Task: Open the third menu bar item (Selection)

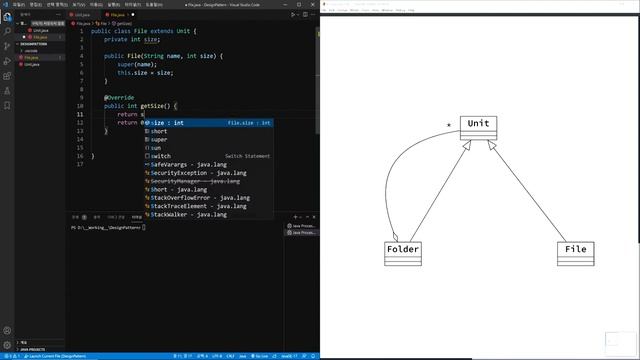Action: click(57, 5)
